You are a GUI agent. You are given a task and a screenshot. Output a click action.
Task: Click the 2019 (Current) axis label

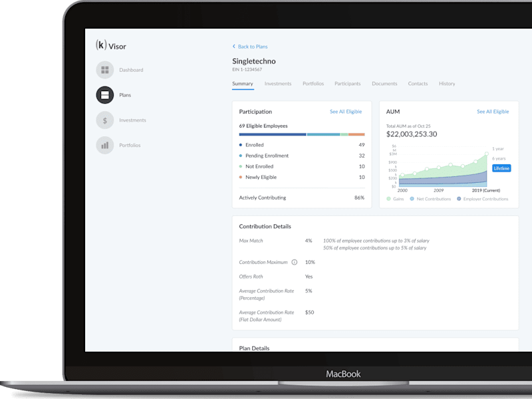(x=486, y=190)
